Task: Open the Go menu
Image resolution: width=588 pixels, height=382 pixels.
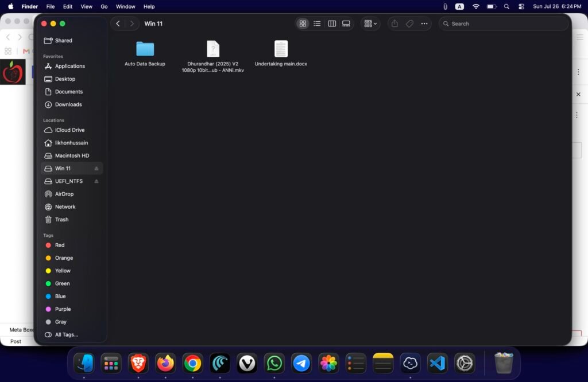Action: click(x=104, y=6)
